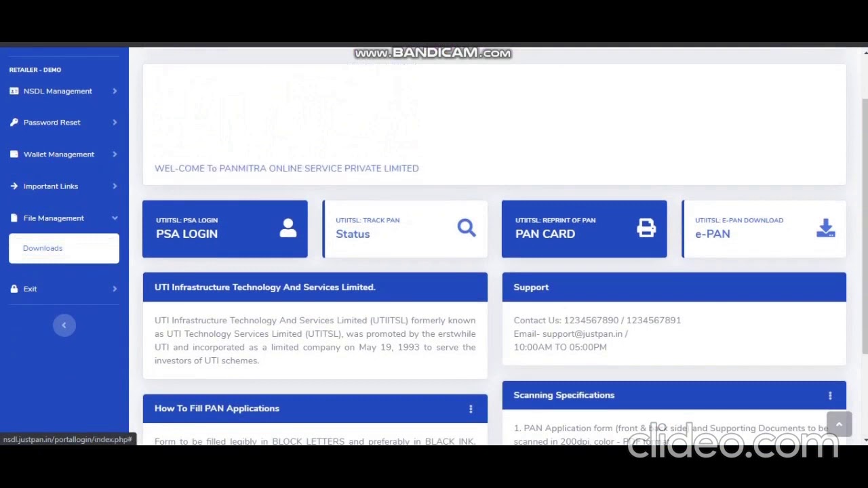
Task: Click the PSA LOGIN user icon
Action: [288, 228]
